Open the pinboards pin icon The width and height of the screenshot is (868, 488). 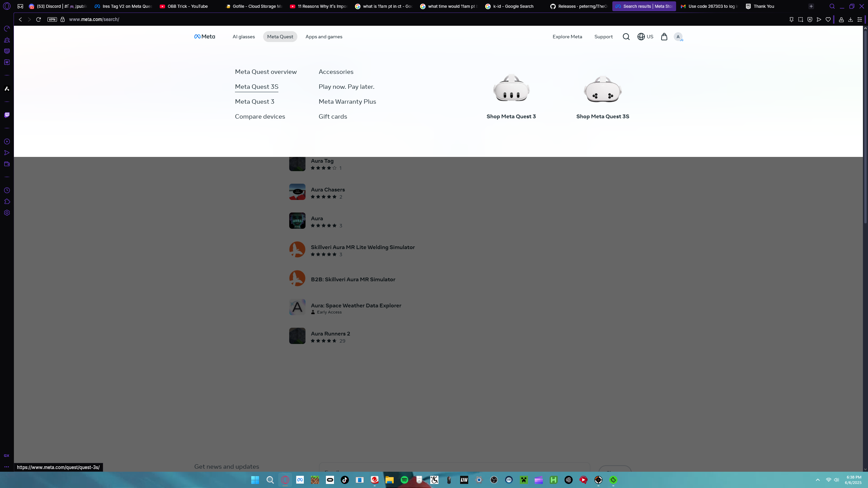791,20
